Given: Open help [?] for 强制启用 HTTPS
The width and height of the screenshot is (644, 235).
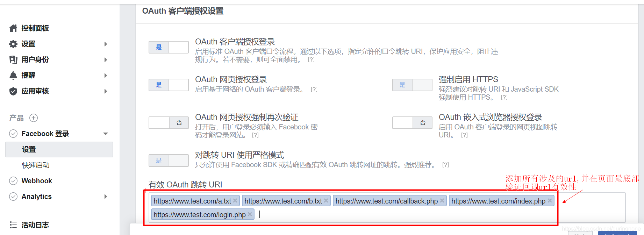Looking at the screenshot, I should point(504,98).
